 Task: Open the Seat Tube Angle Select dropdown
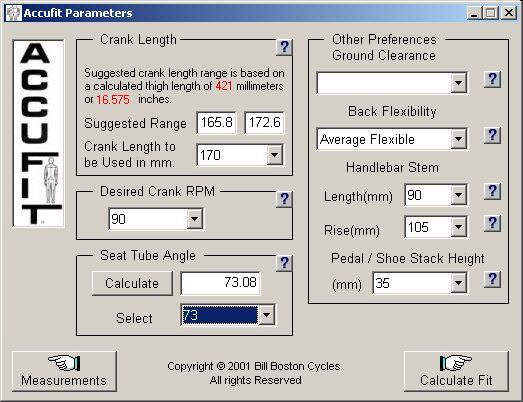point(267,315)
